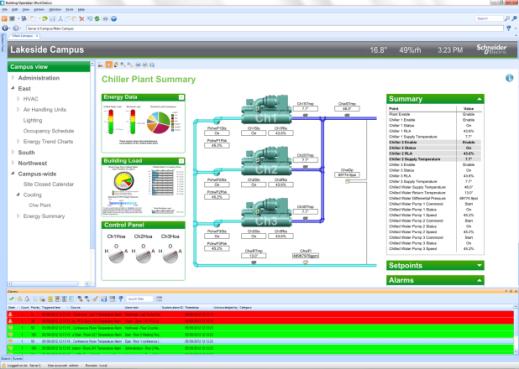Viewport: 519px width, 369px height.
Task: Click the Ch1 chiller unit graphic
Action: click(266, 109)
